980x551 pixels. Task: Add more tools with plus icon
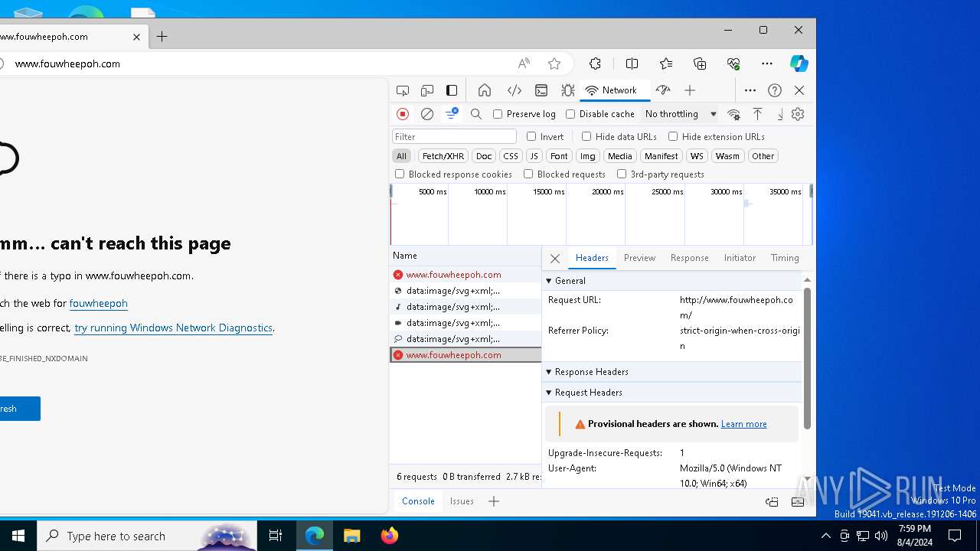point(690,90)
